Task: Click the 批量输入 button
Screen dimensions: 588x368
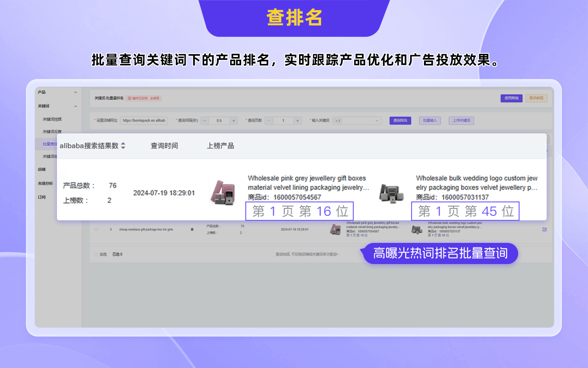Action: coord(430,120)
